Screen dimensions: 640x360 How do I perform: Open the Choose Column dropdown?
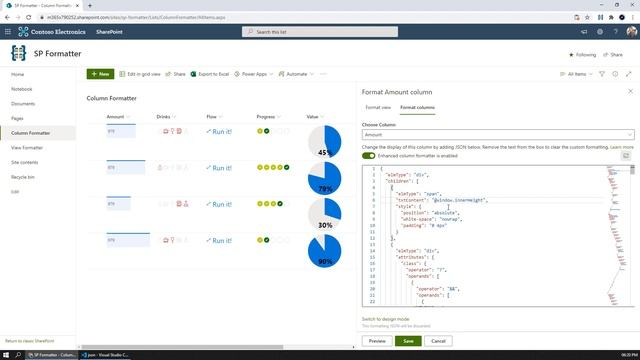coord(498,134)
